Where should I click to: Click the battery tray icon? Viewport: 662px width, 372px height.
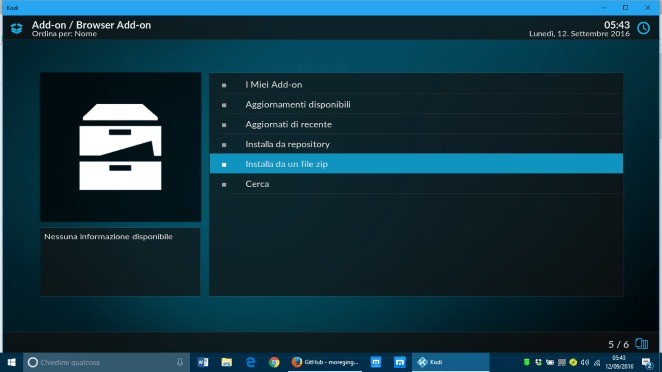[550, 362]
